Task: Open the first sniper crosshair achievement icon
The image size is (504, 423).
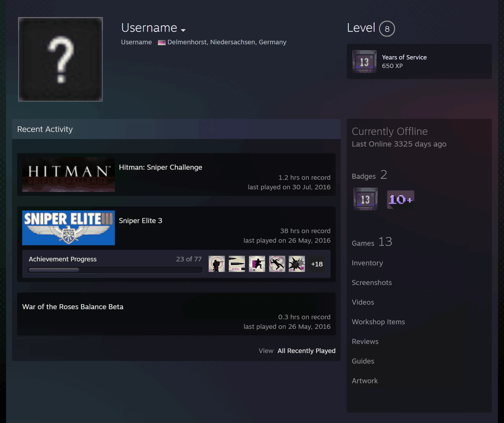Action: [217, 264]
